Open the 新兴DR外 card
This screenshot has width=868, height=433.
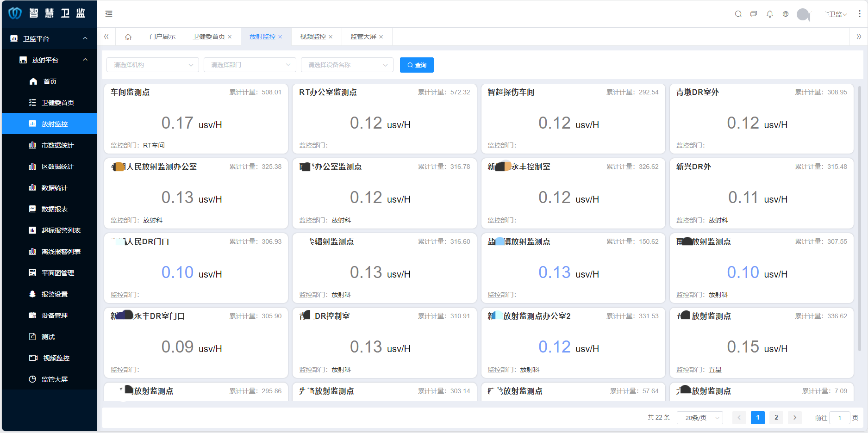[762, 193]
